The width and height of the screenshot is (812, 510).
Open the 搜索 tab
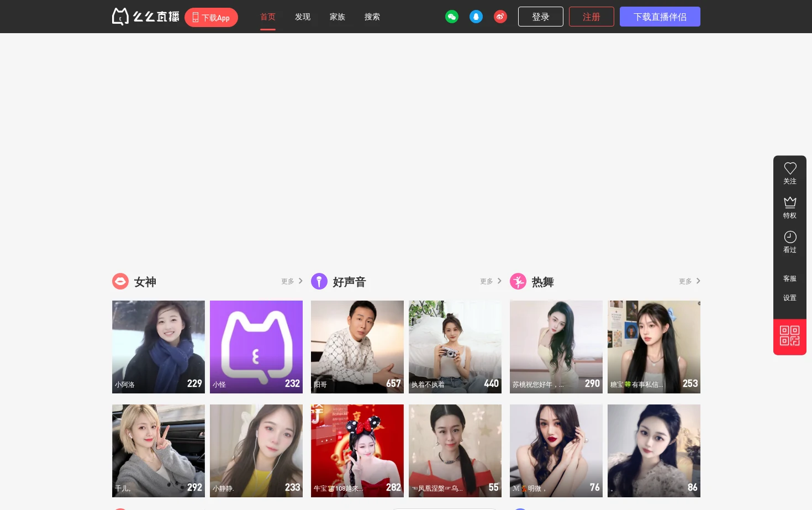(x=372, y=17)
